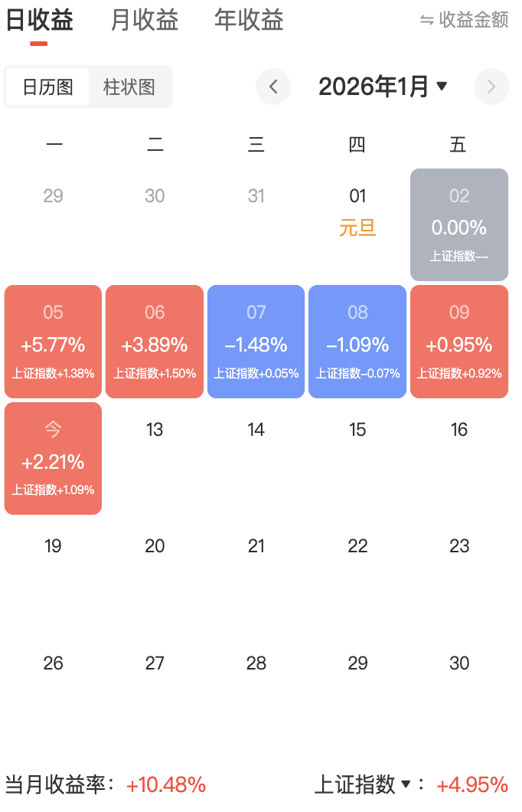Viewport: 522px width, 812px height.
Task: Click the 01 元旦 holiday date
Action: (357, 212)
